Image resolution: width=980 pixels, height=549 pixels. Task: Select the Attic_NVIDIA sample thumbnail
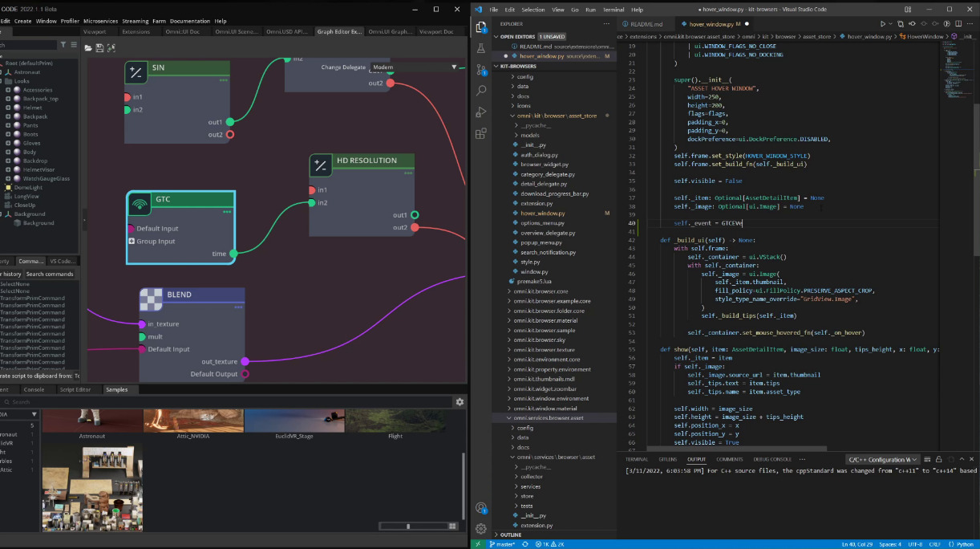192,421
